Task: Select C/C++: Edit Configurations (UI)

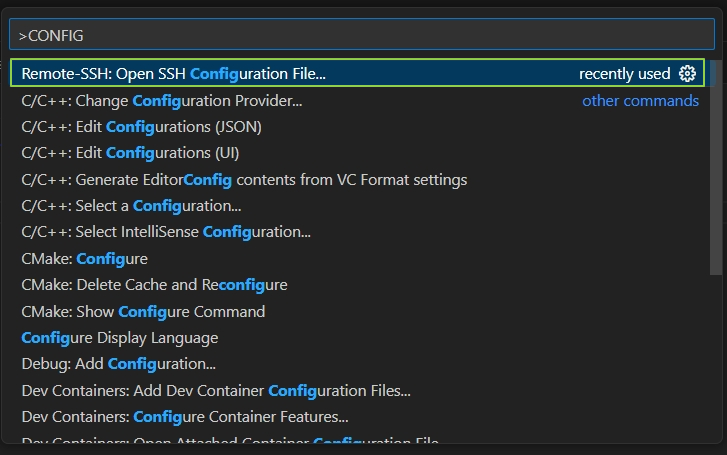Action: coord(357,153)
